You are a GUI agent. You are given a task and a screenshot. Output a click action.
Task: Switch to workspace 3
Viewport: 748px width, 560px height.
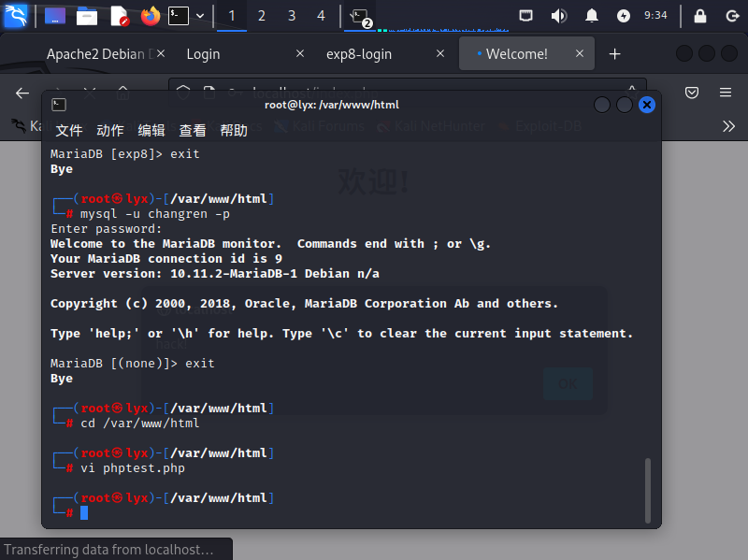[x=292, y=16]
